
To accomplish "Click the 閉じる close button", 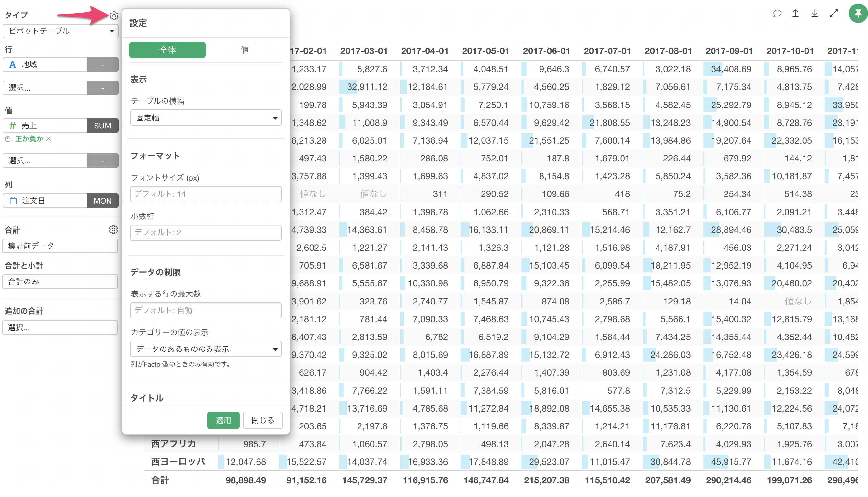I will click(263, 420).
